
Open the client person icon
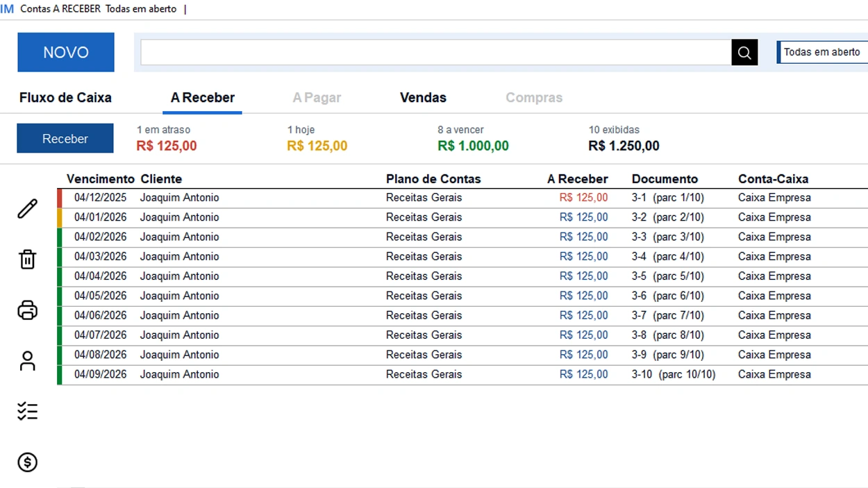tap(27, 361)
